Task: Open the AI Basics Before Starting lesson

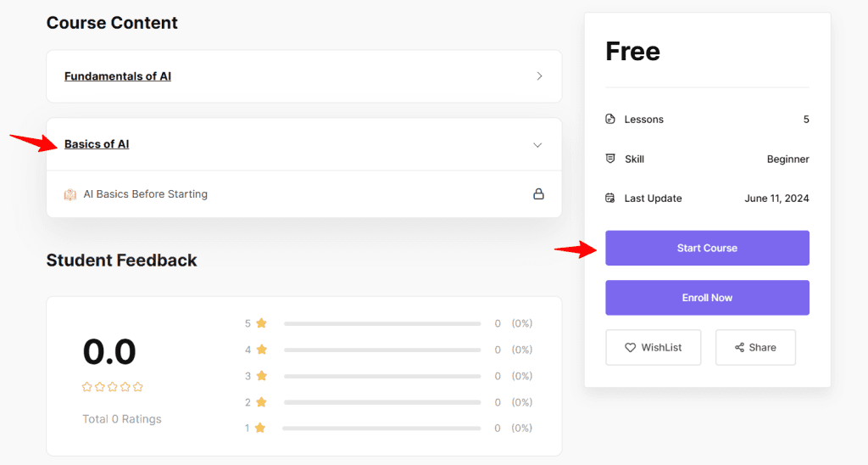Action: tap(145, 194)
